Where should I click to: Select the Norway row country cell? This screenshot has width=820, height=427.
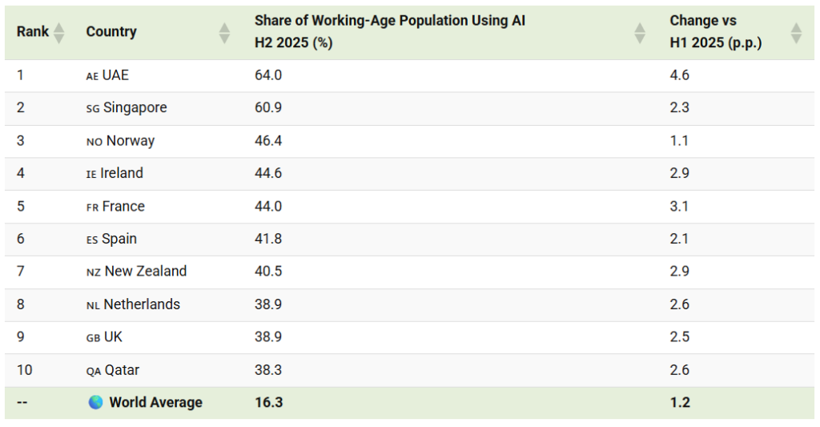130,141
